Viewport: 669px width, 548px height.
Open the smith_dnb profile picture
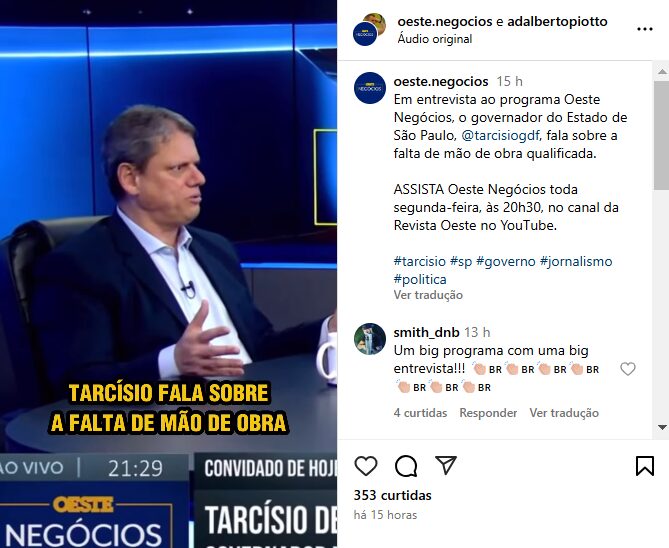pyautogui.click(x=370, y=339)
